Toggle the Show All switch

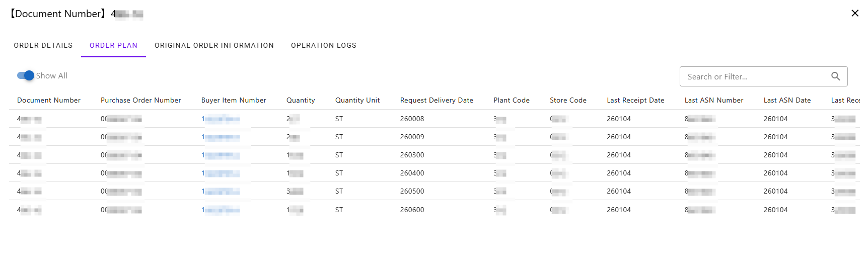tap(26, 75)
